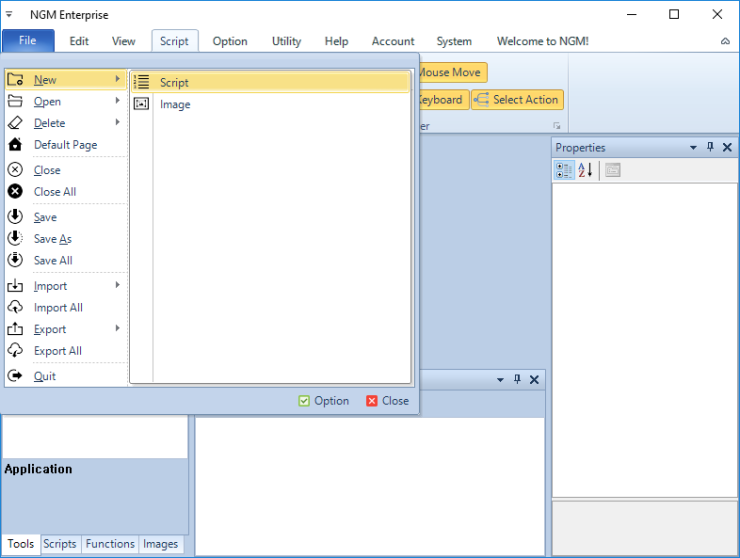740x558 pixels.
Task: Close the bottom output panel
Action: click(534, 379)
